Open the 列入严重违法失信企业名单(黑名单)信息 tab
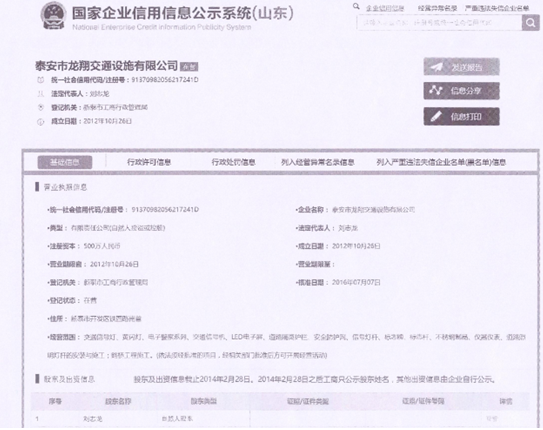This screenshot has height=430, width=543. (441, 162)
